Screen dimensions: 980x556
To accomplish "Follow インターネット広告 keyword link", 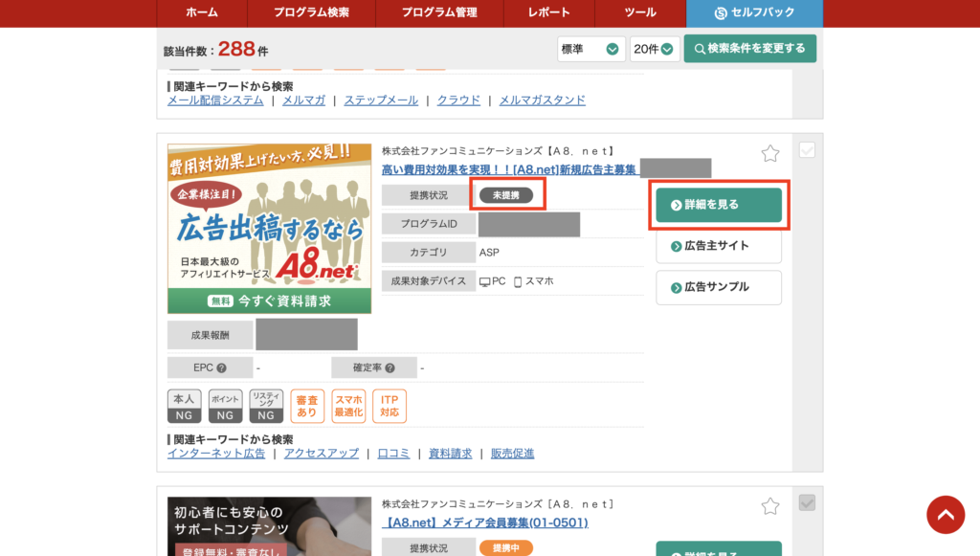I will coord(216,454).
